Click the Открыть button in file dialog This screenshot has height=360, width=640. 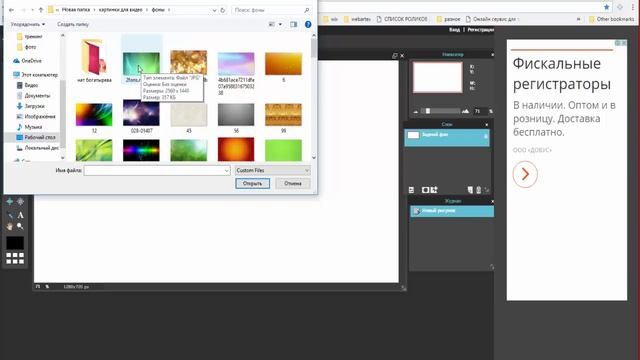coord(252,184)
